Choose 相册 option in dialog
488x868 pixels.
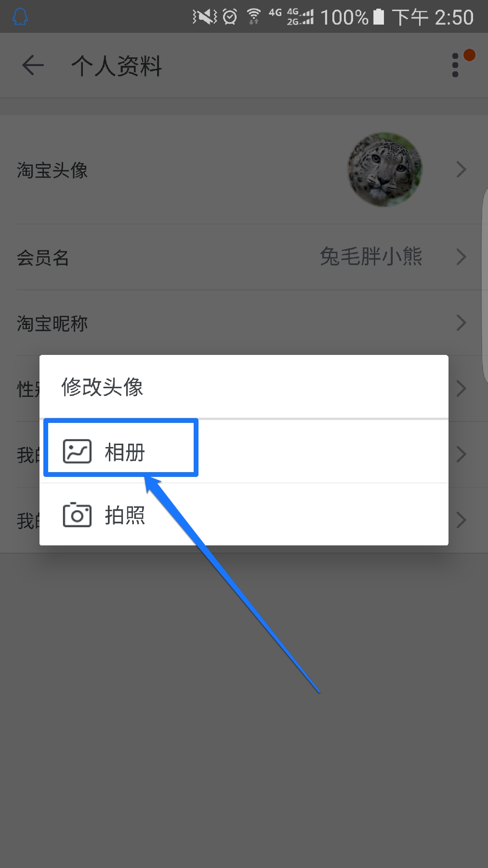(244, 451)
